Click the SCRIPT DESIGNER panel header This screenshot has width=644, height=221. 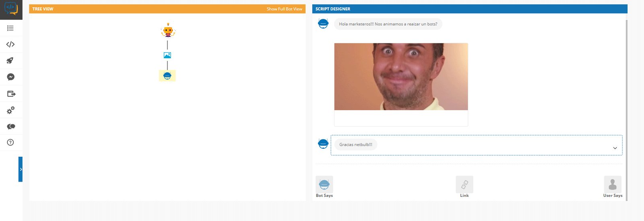[470, 9]
